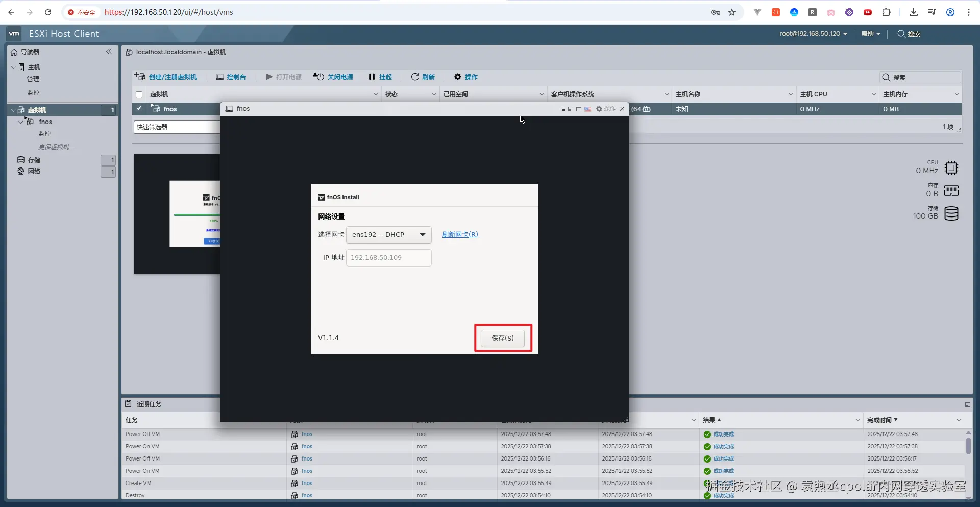Click the vm logo in ESXi header
This screenshot has height=507, width=980.
click(x=14, y=34)
